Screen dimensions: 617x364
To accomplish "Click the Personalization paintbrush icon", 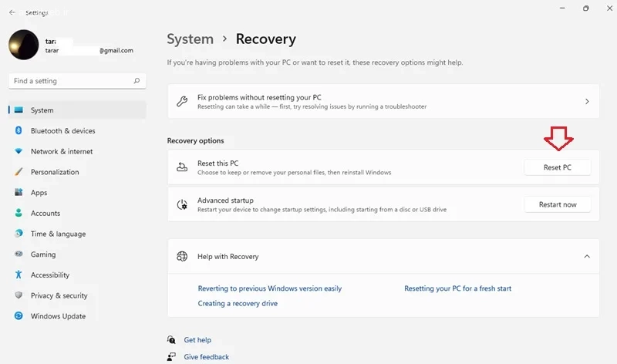I will [19, 171].
